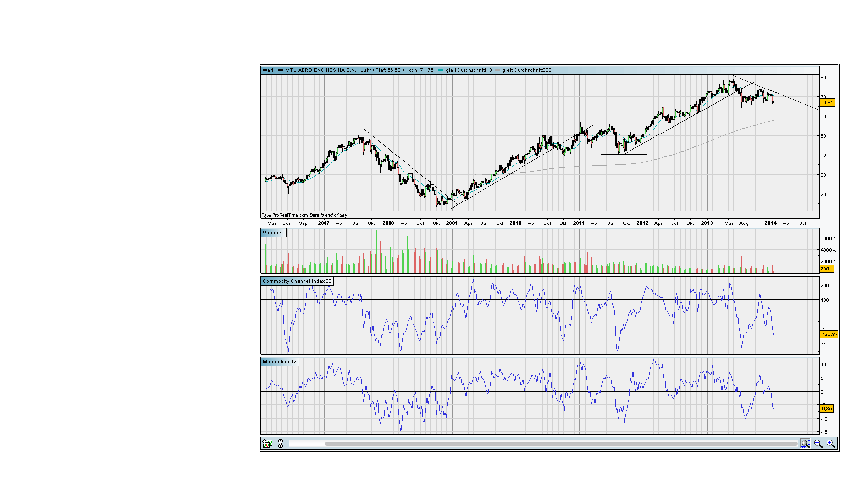This screenshot has width=868, height=491.
Task: Click the current price tag 66,85
Action: [827, 103]
